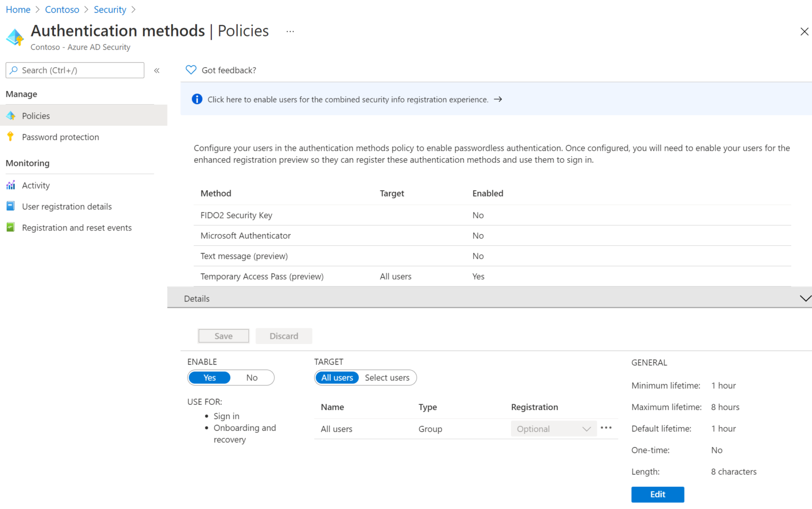Open User registration details icon
Viewport: 812px width, 509px height.
point(11,206)
